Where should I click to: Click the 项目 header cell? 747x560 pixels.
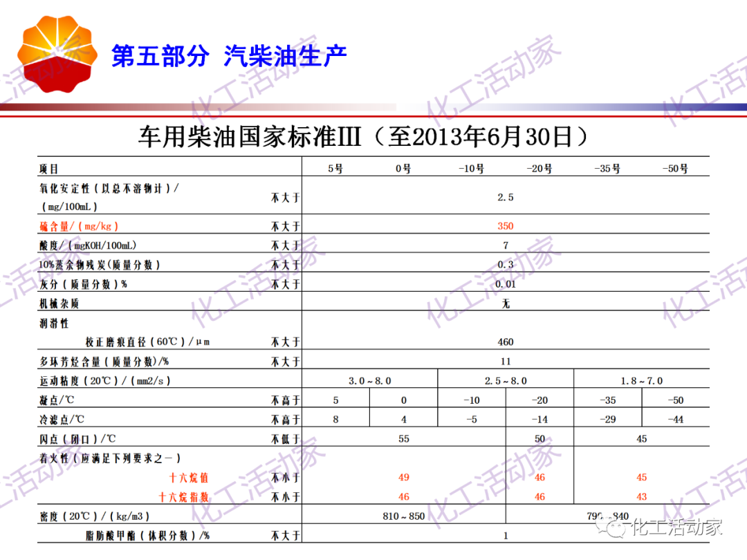pyautogui.click(x=49, y=167)
